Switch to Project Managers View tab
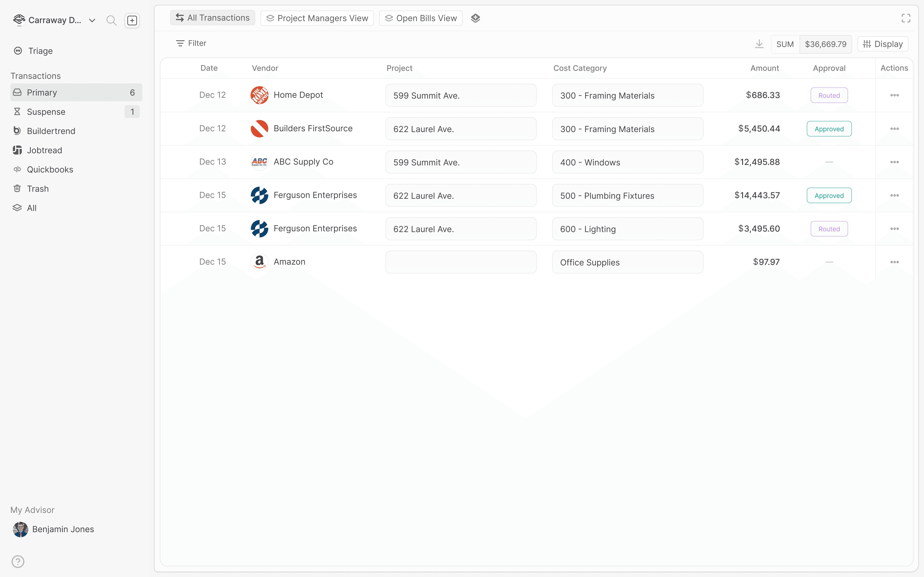The height and width of the screenshot is (577, 924). pos(317,18)
